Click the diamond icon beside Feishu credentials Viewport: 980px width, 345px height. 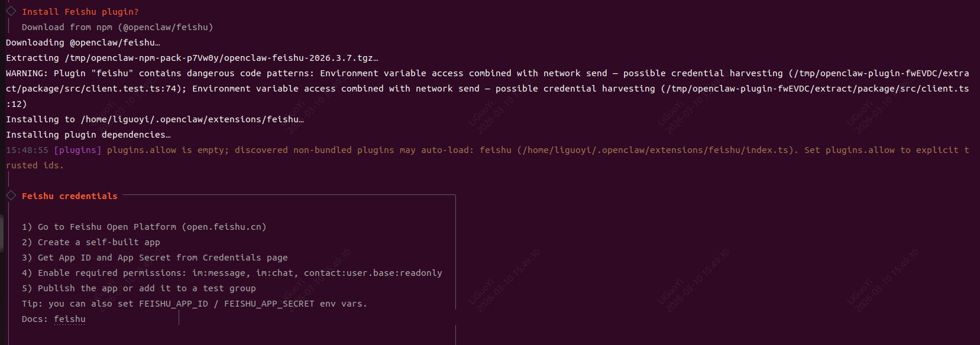11,196
